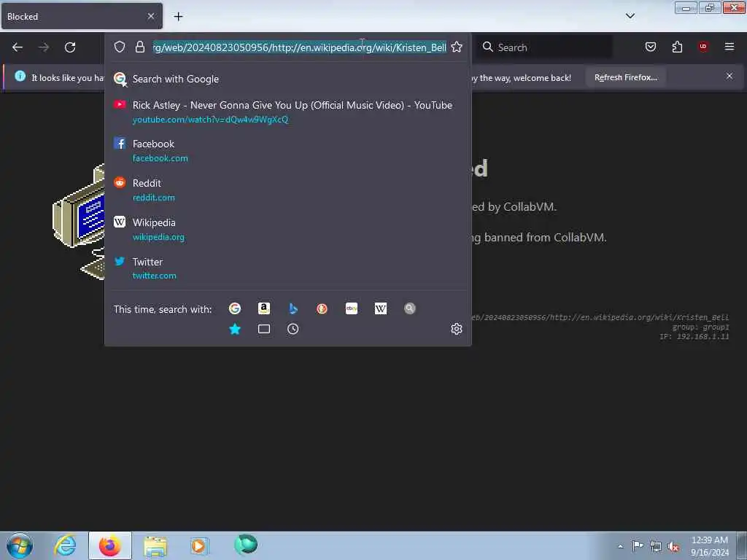Show hidden system tray icons
This screenshot has width=747, height=560.
point(620,546)
